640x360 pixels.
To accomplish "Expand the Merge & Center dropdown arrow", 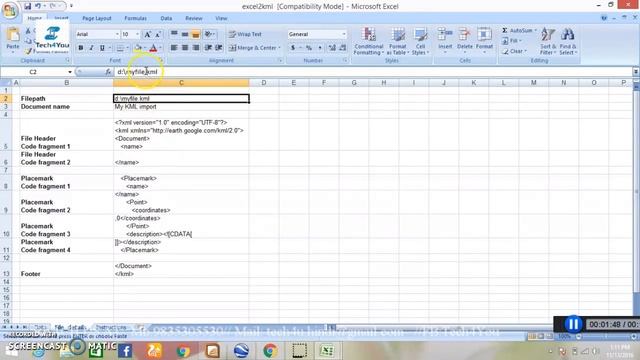I will [x=280, y=48].
